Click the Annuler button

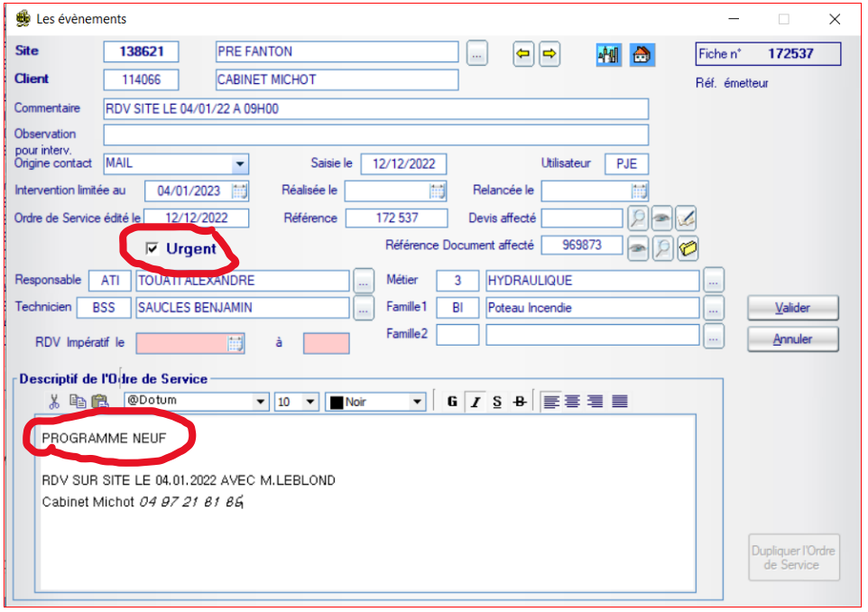coord(792,339)
